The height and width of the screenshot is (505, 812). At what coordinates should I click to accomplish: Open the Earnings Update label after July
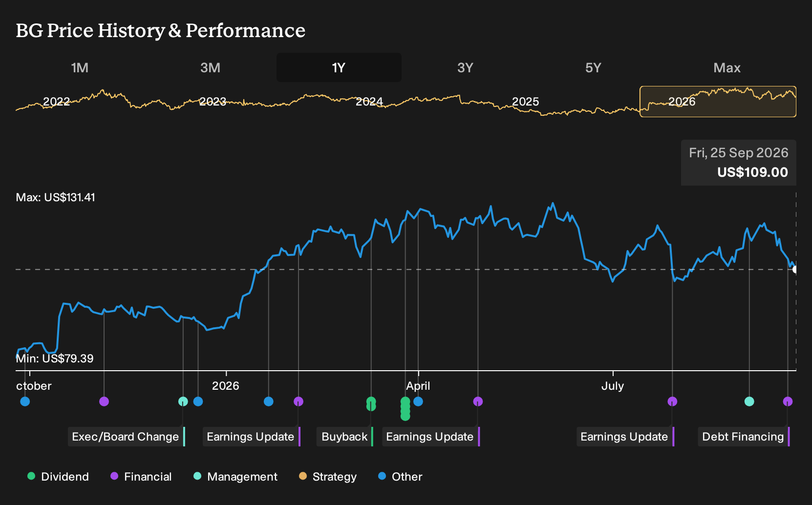tap(625, 437)
